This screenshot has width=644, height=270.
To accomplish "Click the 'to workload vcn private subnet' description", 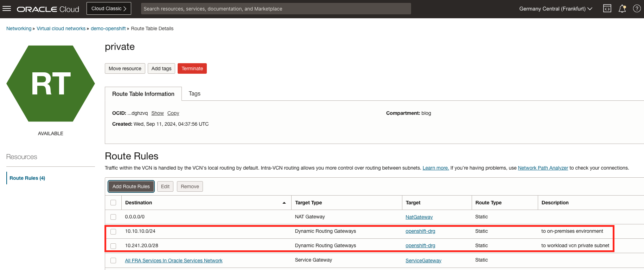I will [x=575, y=245].
